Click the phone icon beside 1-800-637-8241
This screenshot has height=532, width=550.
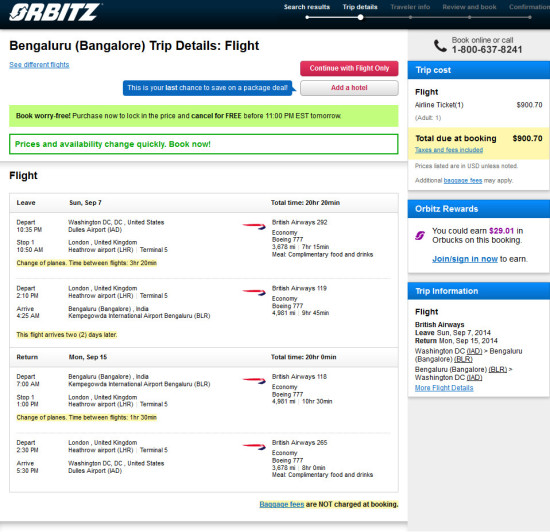click(x=440, y=46)
